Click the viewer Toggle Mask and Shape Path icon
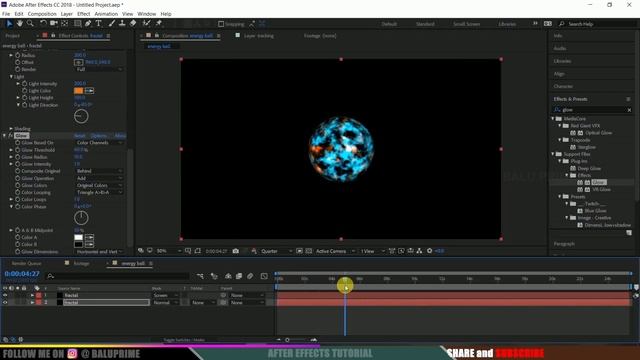Viewport: 640px width, 360px height. 198,251
